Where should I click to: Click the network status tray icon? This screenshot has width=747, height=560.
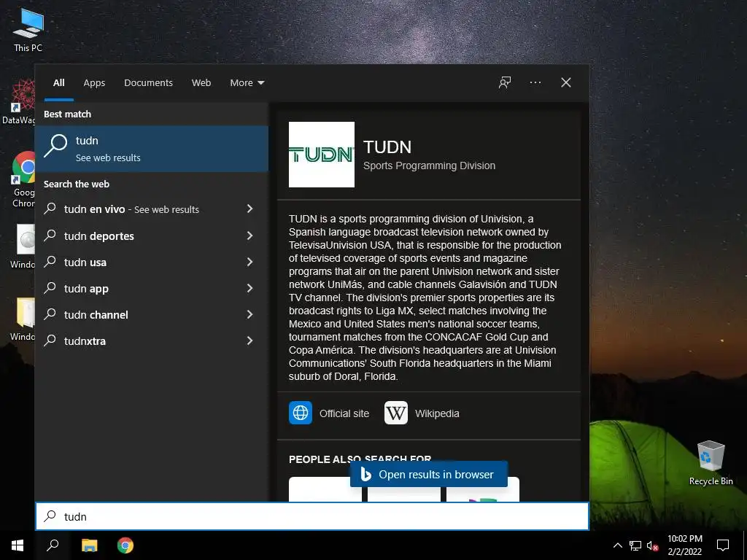tap(635, 545)
